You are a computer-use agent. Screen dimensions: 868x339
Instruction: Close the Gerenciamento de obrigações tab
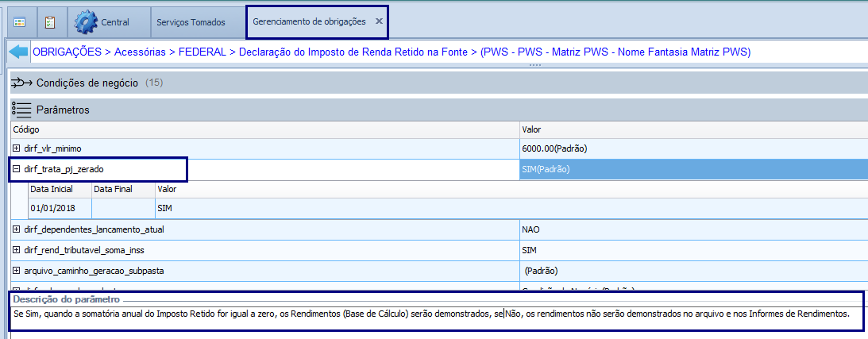click(x=379, y=21)
